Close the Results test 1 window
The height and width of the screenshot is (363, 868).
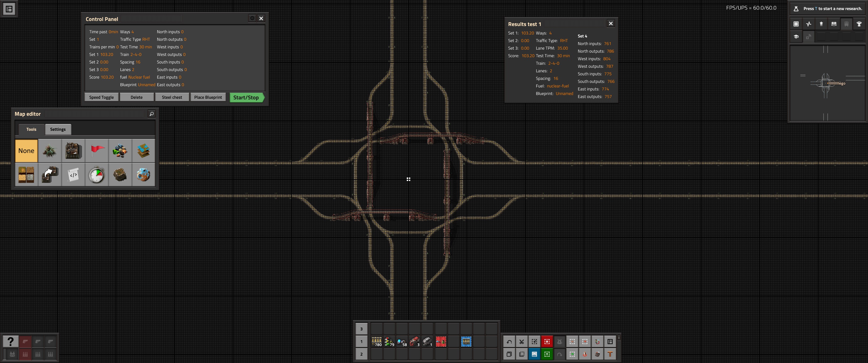pos(611,23)
